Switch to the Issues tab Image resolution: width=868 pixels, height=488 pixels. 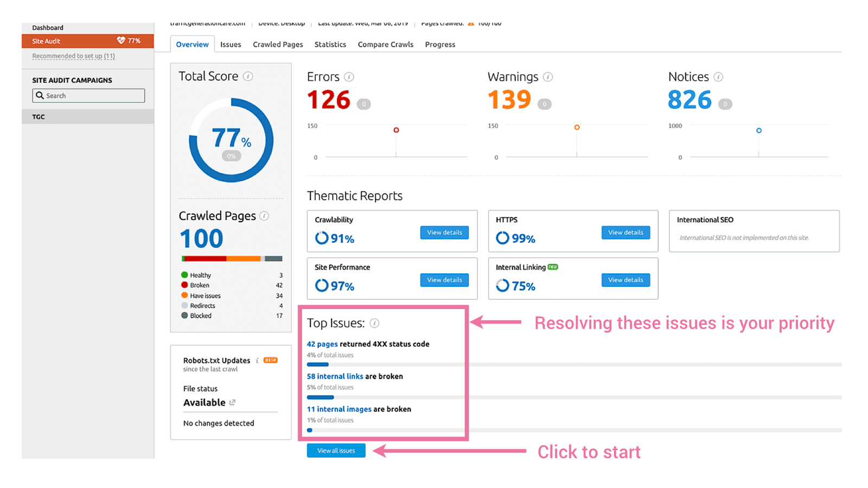231,44
